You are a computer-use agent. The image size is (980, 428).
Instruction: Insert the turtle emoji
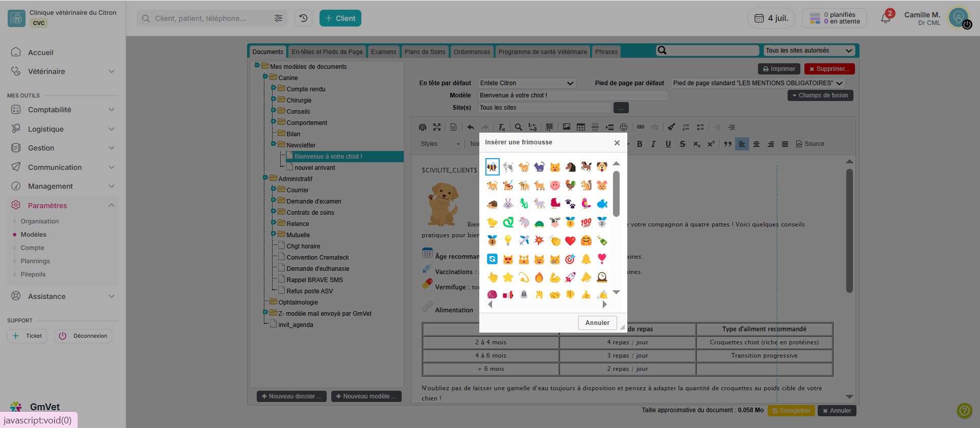(x=539, y=222)
